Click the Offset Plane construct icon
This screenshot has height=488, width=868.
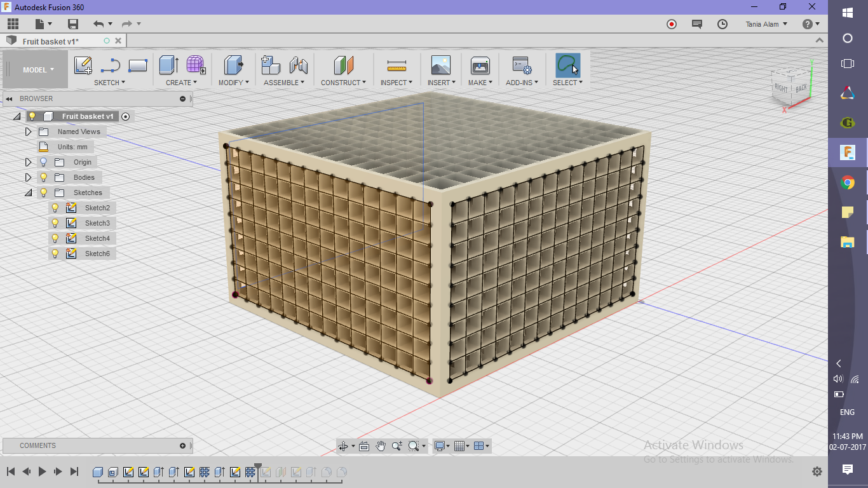(344, 65)
